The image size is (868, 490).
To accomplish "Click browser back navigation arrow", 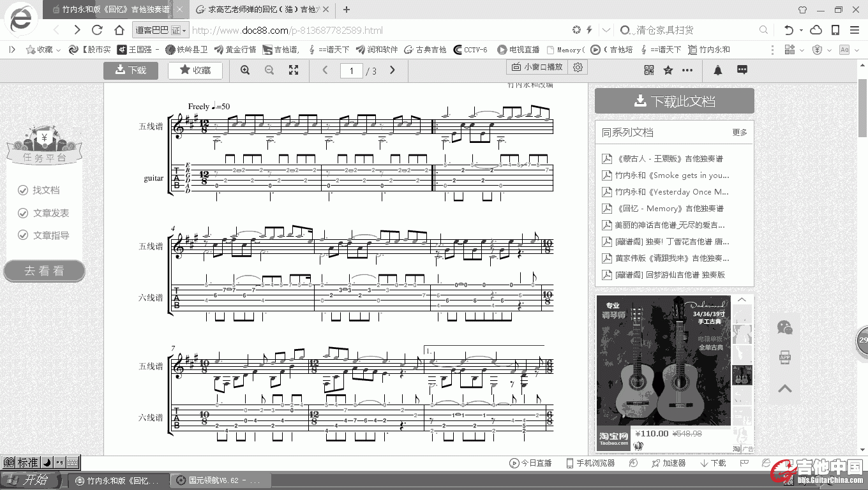I will coord(57,30).
